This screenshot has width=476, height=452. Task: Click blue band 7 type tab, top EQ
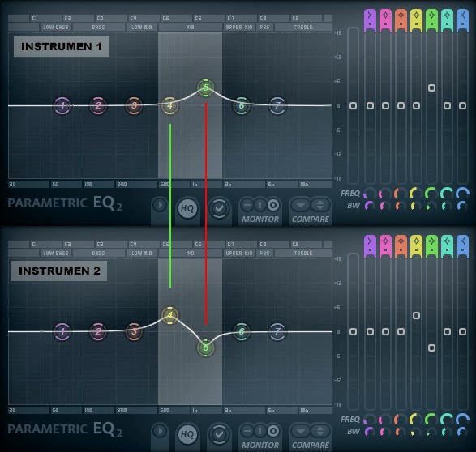[x=463, y=20]
